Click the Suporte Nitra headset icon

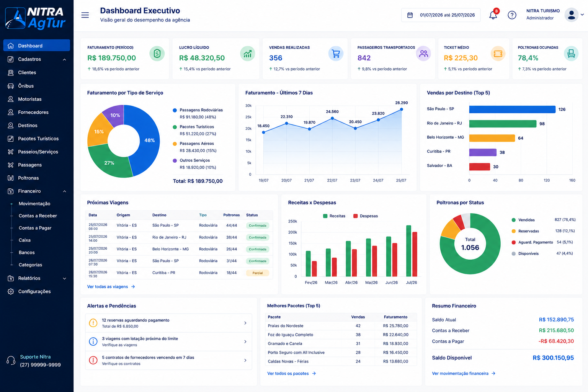[x=11, y=361]
